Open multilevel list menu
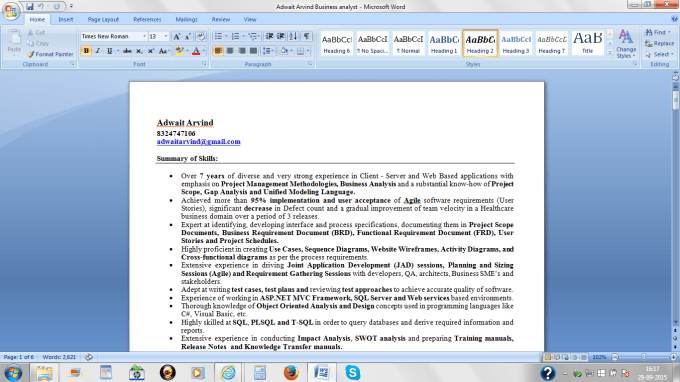The image size is (680, 382). pos(254,36)
